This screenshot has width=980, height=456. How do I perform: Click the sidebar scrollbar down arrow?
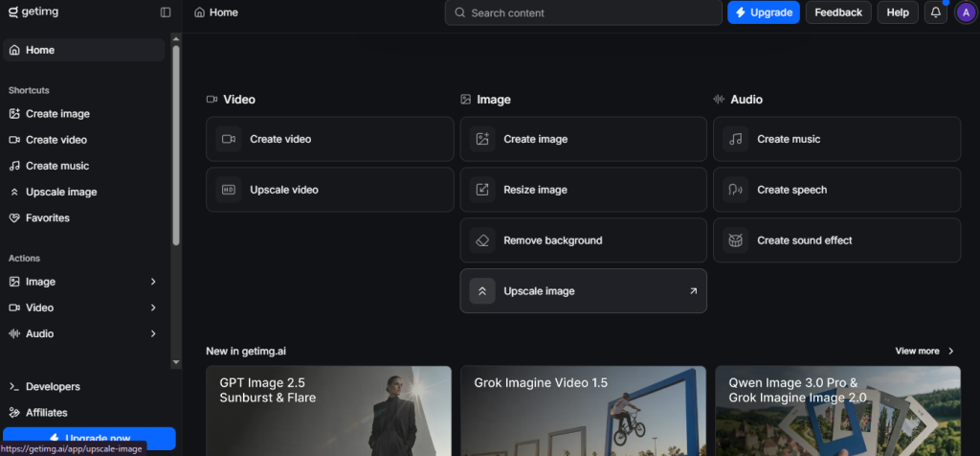176,361
